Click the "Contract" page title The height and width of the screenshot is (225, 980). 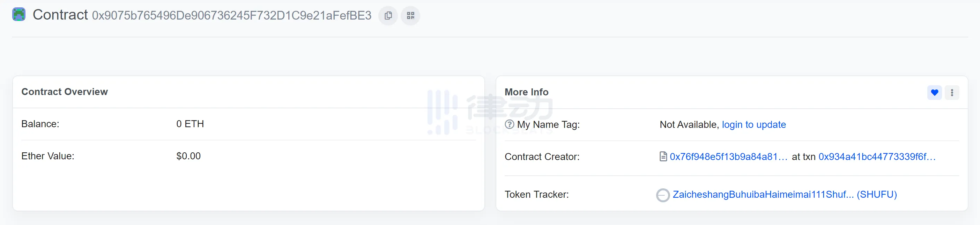(x=60, y=15)
